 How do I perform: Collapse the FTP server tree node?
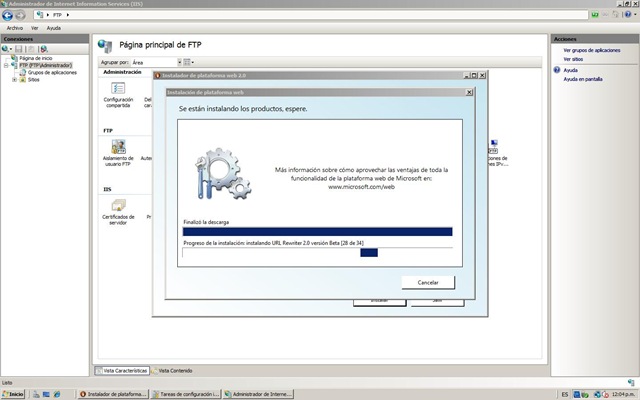pyautogui.click(x=6, y=65)
